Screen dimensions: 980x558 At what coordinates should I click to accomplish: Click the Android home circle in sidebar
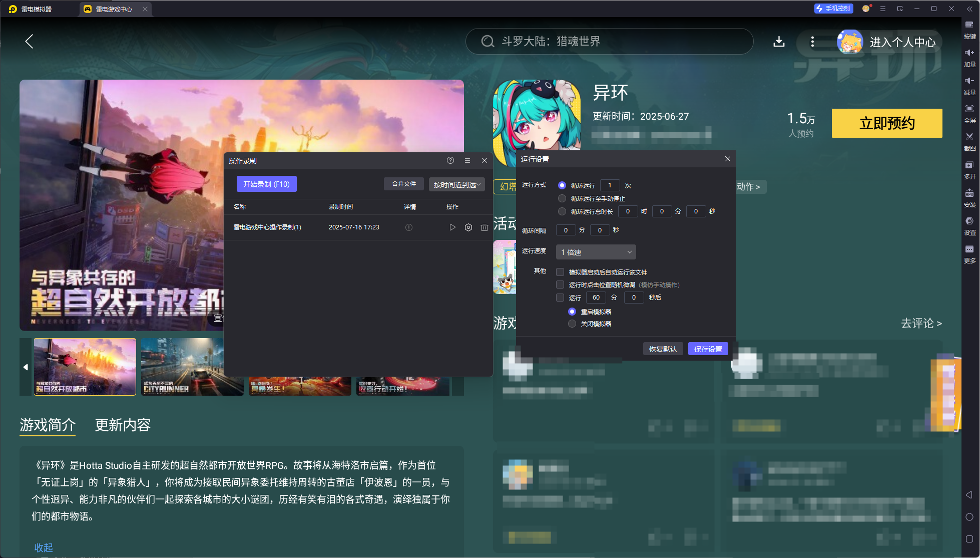(x=969, y=517)
